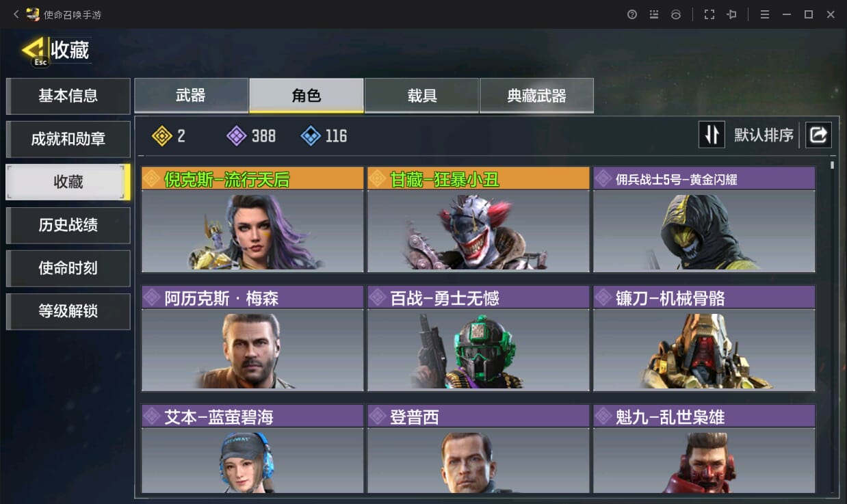The image size is (847, 504).
Task: Pin the emulator window icon
Action: (x=731, y=14)
